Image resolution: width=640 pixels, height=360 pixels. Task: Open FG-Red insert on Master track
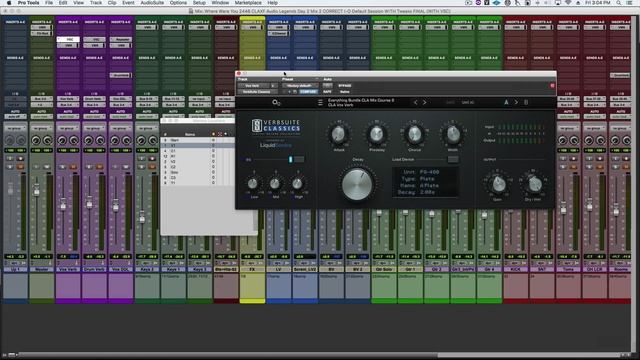point(42,33)
